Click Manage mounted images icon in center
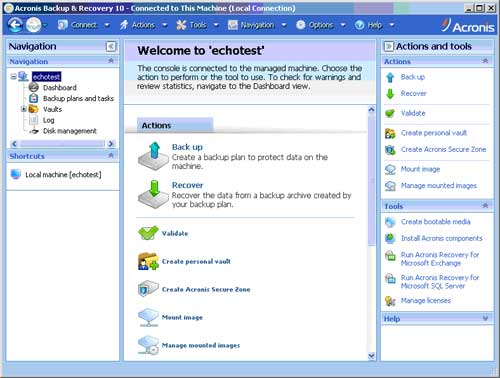Screen dimensions: 500x378 (148, 345)
